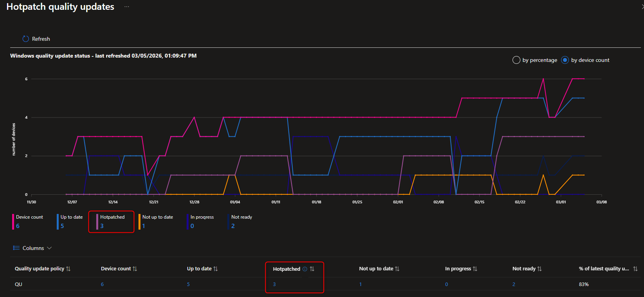The width and height of the screenshot is (644, 297).
Task: Click the 03/01 x-axis date label
Action: click(561, 202)
